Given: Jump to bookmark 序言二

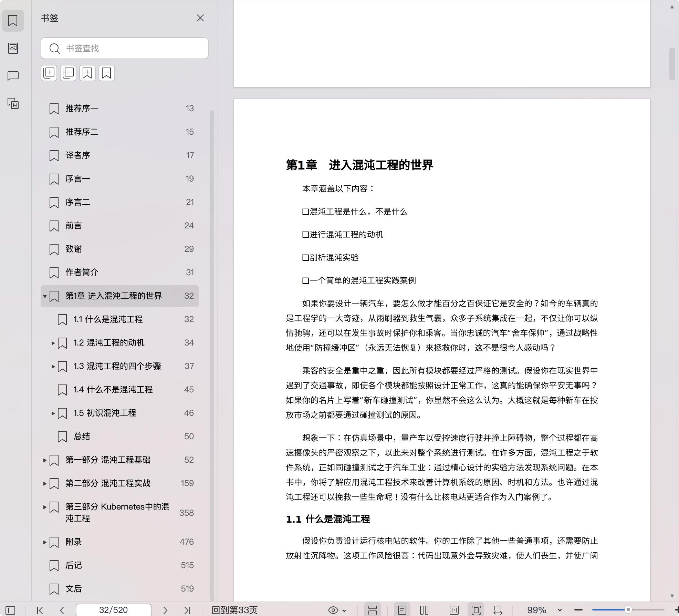Looking at the screenshot, I should pos(120,202).
